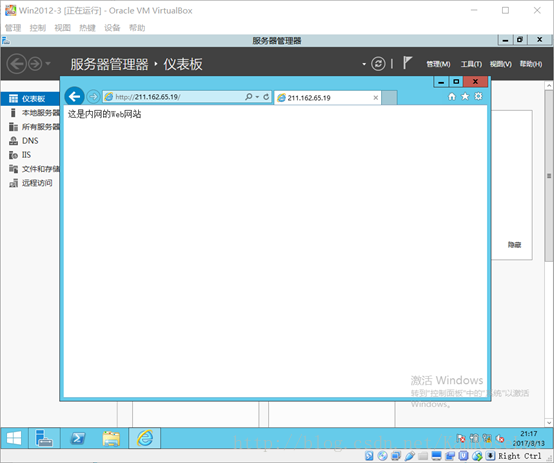Click the 隐藏 link in dashboard
Image resolution: width=554 pixels, height=463 pixels.
pos(514,245)
